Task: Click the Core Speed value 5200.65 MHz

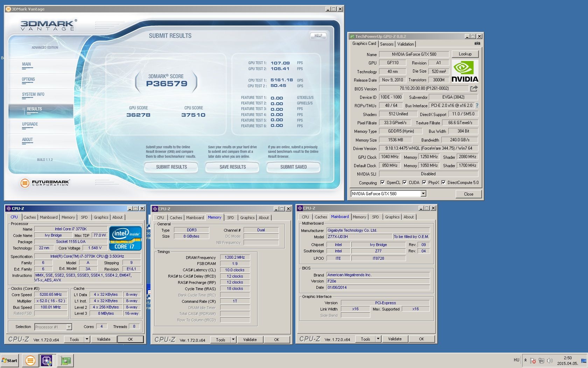Action: 51,295
